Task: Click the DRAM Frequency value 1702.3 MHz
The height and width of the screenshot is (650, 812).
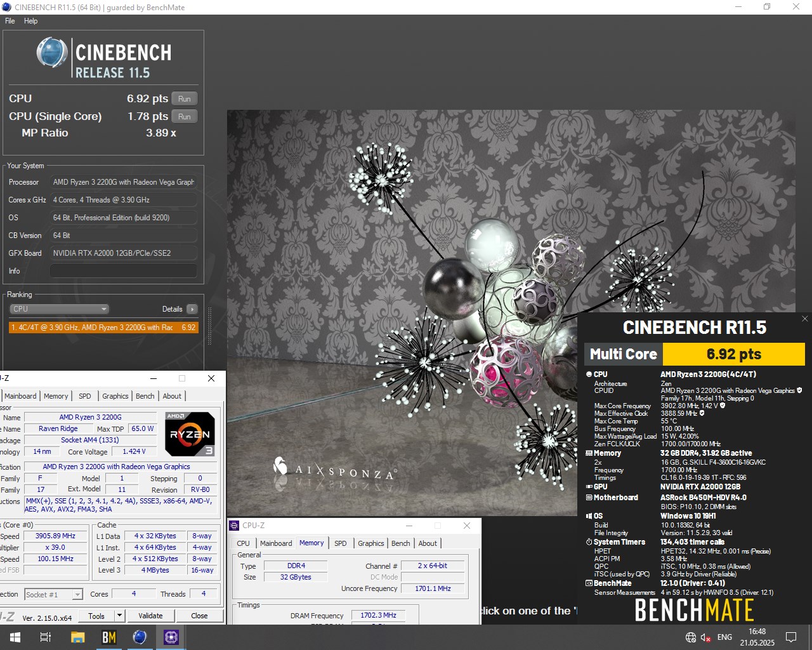Action: coord(378,616)
